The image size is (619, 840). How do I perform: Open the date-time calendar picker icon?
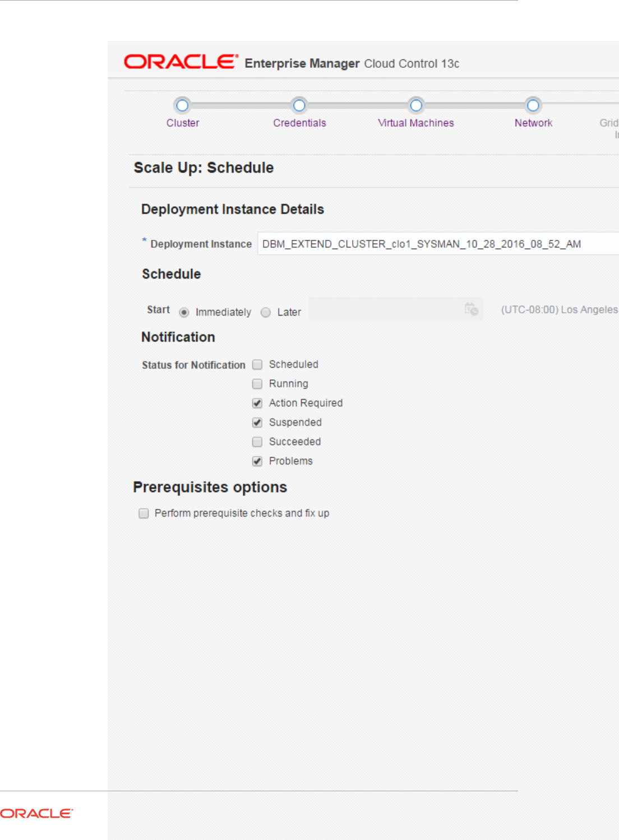(x=472, y=309)
